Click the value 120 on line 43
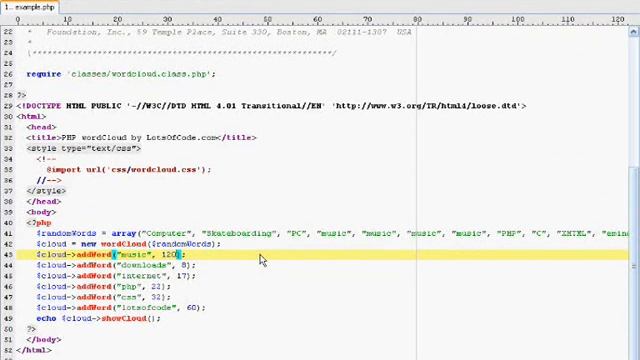640x360 pixels. click(169, 255)
